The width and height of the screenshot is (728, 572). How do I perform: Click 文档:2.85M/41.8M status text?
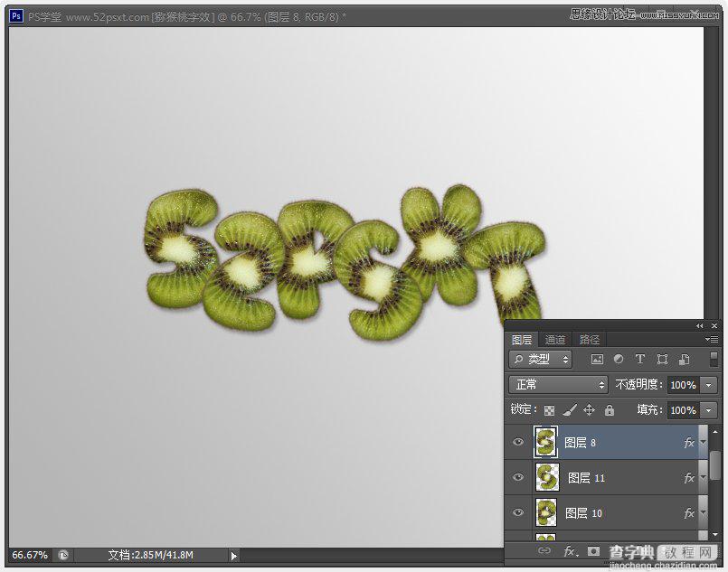[150, 555]
